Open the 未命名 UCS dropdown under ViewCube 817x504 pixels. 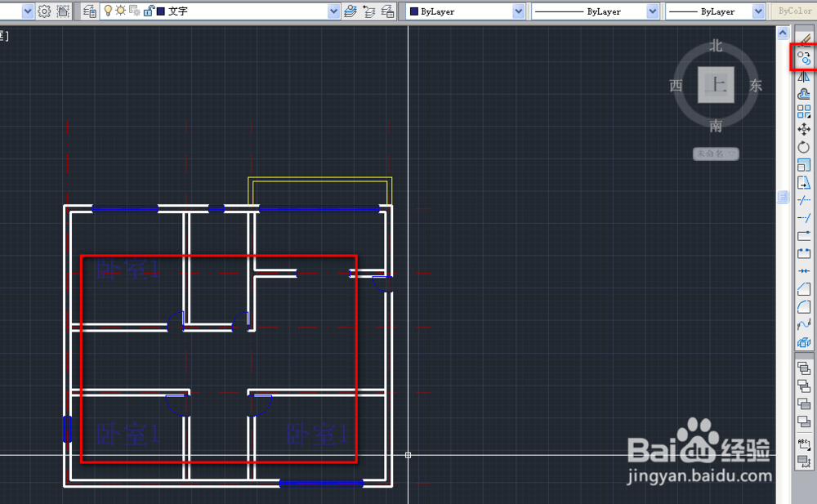(716, 154)
